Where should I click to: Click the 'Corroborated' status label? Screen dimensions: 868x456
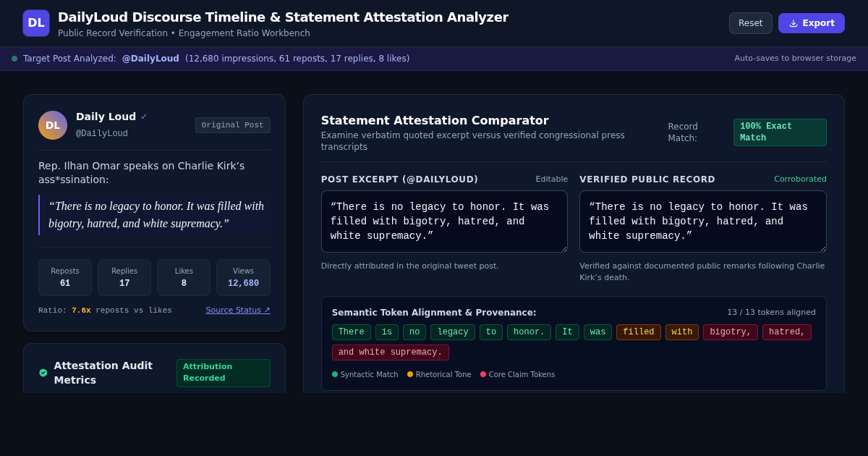(x=800, y=180)
